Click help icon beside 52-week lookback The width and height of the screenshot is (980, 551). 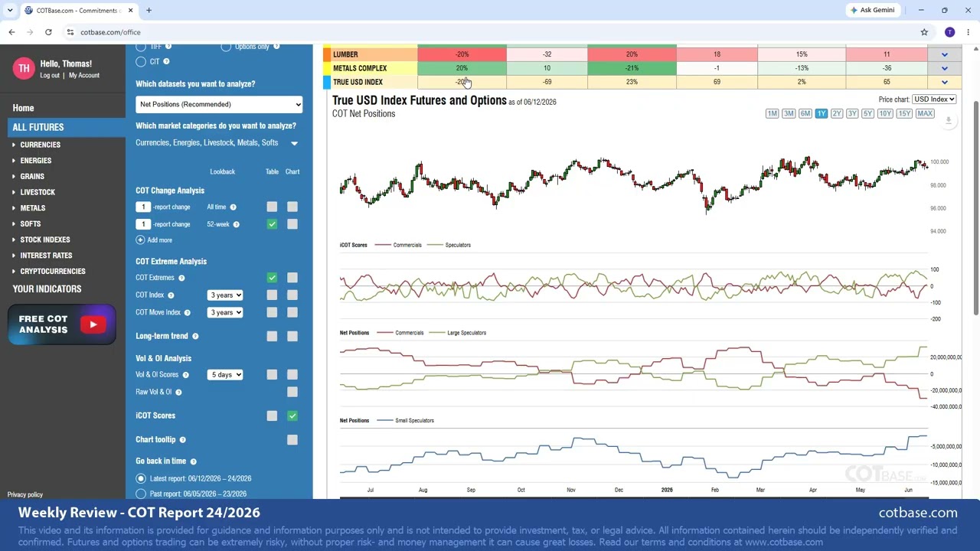point(236,224)
